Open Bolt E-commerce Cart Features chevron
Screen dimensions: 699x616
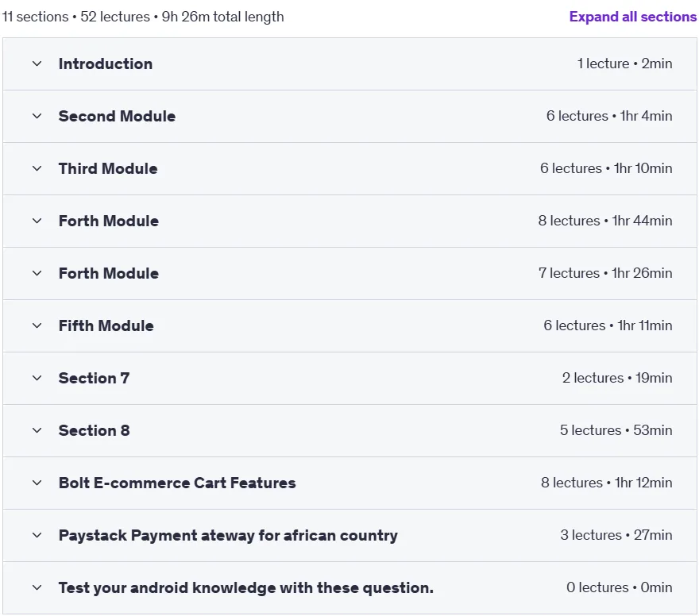coord(37,483)
